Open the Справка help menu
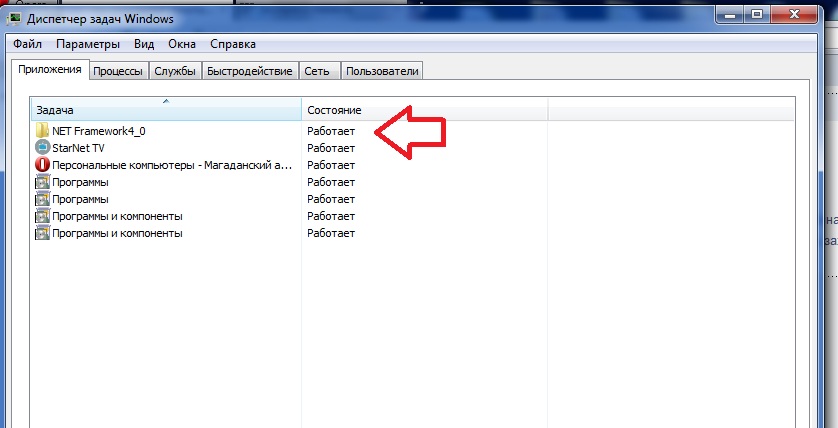This screenshot has height=428, width=838. click(233, 44)
